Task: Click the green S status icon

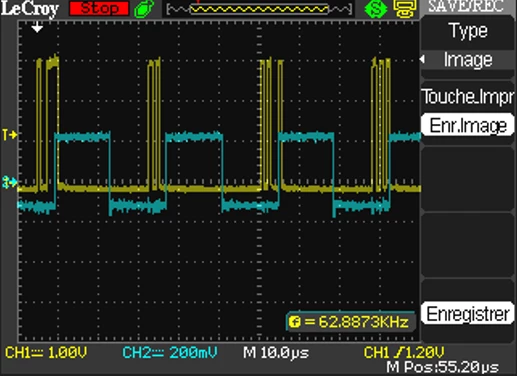Action: click(376, 9)
